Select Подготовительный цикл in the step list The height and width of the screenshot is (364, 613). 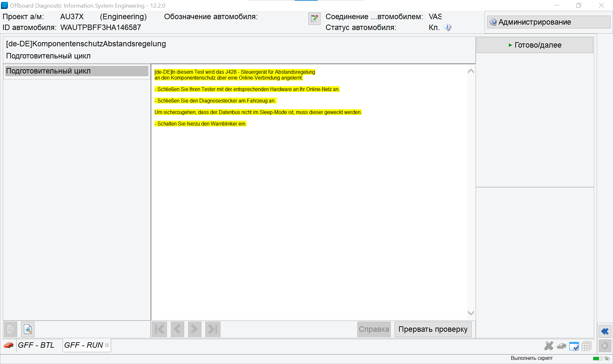click(x=77, y=71)
